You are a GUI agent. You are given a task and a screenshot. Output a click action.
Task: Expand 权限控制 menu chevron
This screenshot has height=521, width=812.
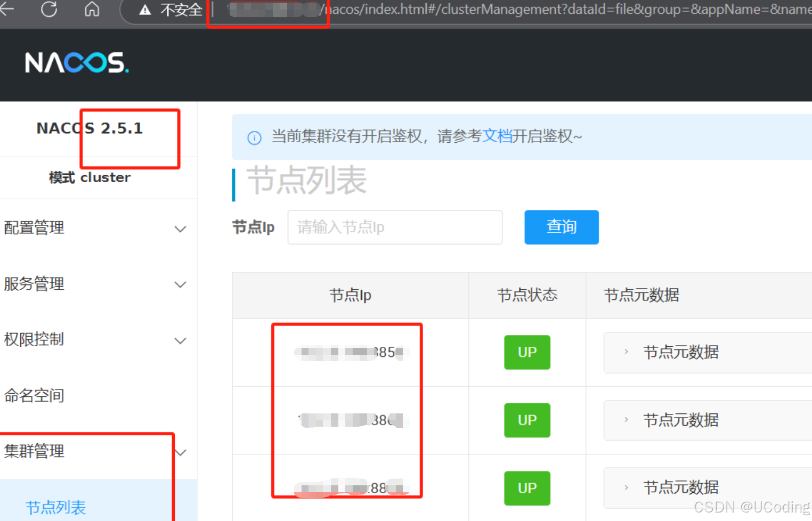181,341
